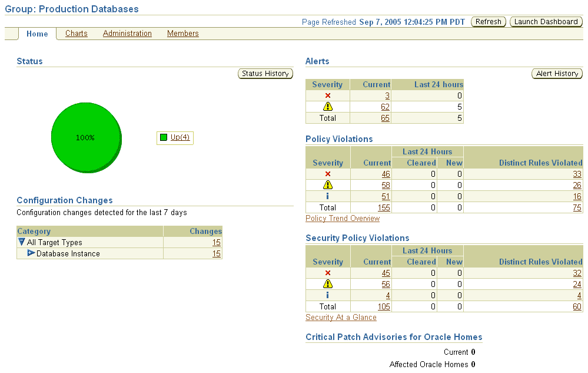Click the info icon in Security Policy Violations
The width and height of the screenshot is (588, 373).
pos(328,295)
